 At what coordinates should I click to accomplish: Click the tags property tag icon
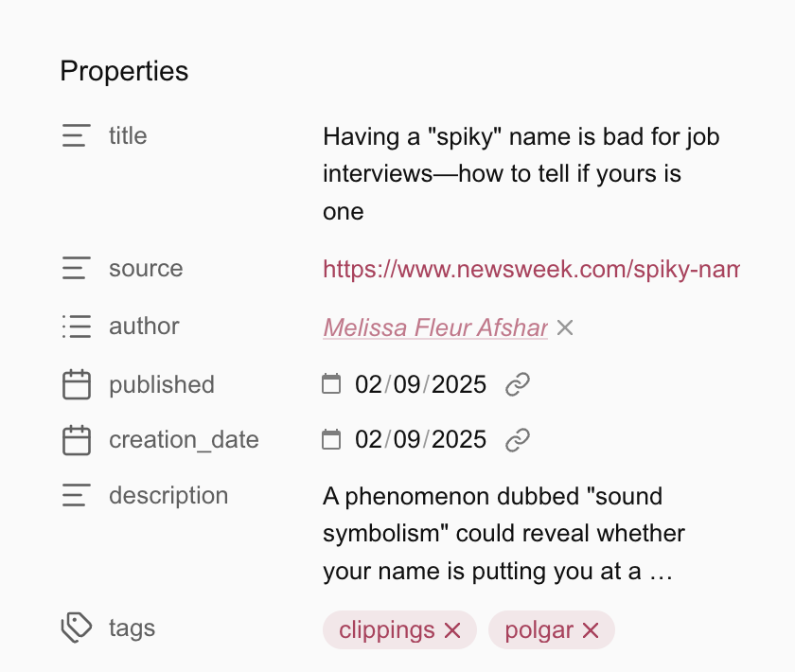tap(77, 628)
